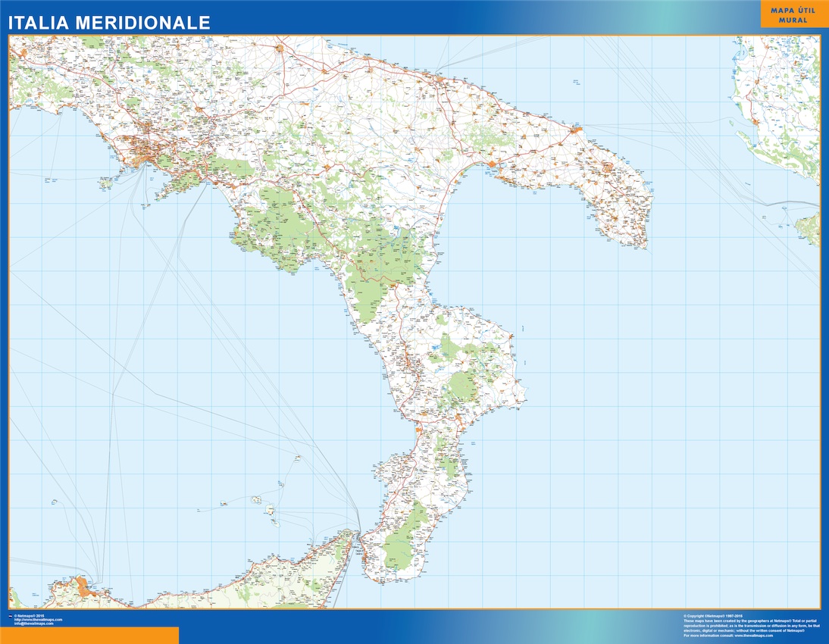Viewport: 829px width, 644px height.
Task: Select the Lecce city marker in the Salento peninsula
Action: [606, 166]
